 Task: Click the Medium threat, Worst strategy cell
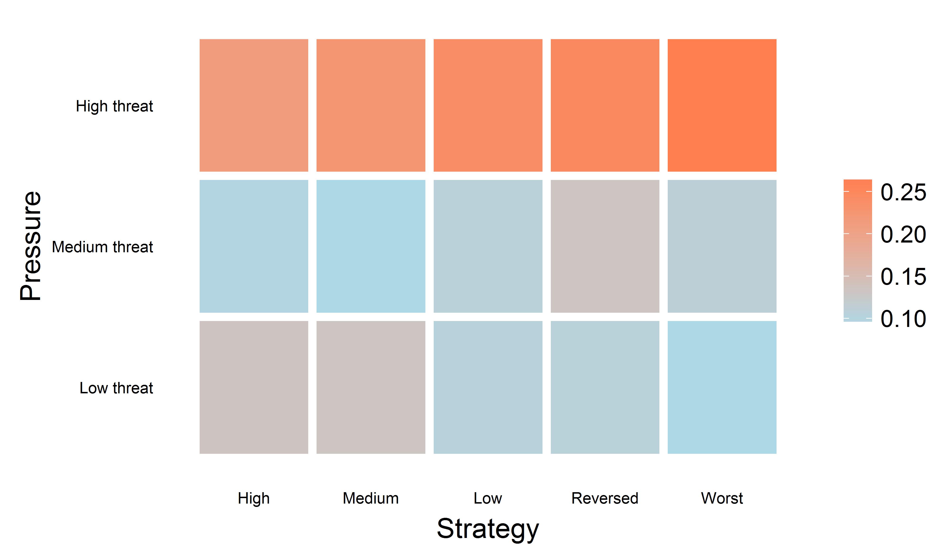[722, 246]
